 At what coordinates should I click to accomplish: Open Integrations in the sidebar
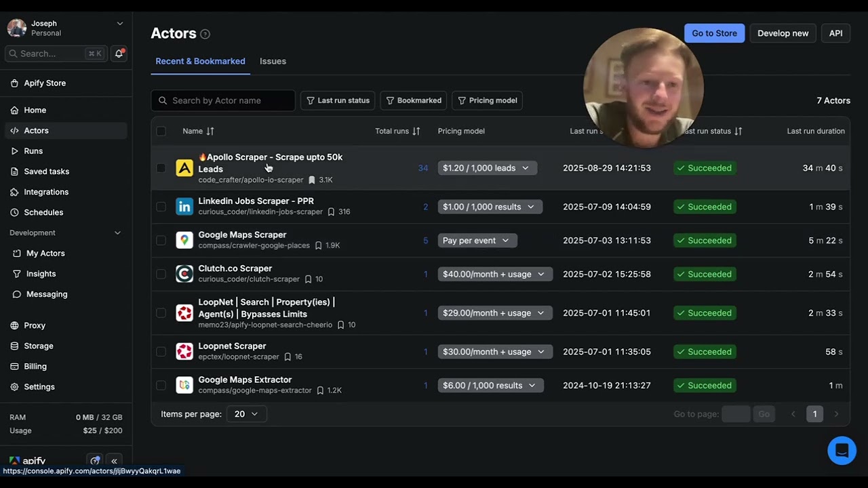[x=66, y=192]
